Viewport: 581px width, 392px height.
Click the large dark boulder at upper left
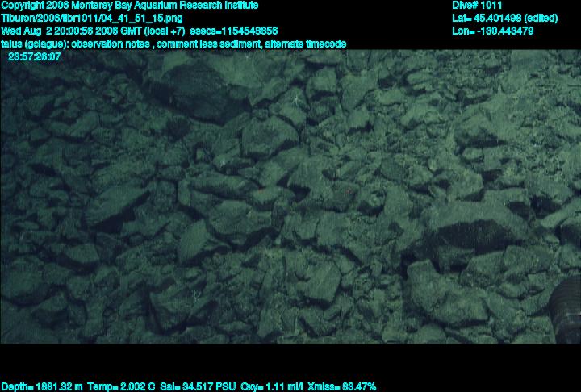tap(202, 89)
